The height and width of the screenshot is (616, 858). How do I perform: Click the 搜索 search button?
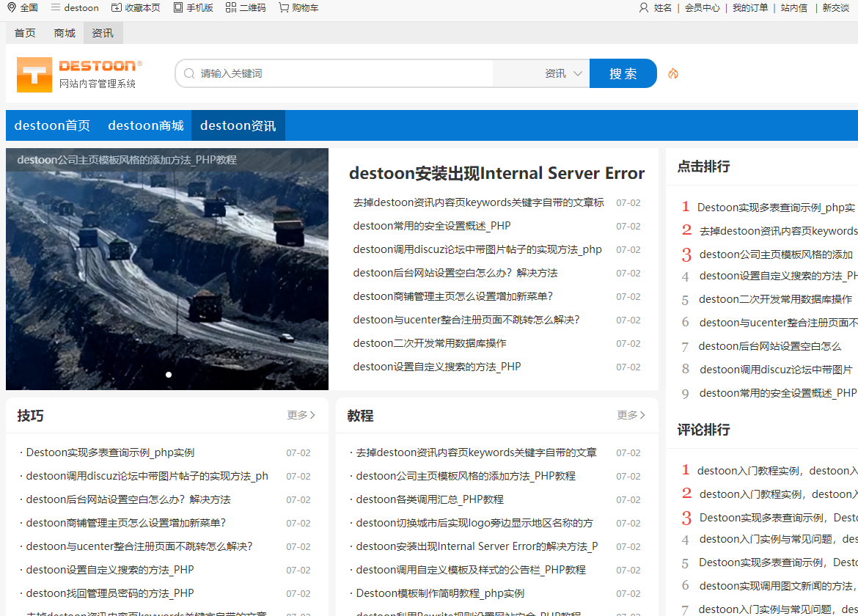click(623, 73)
